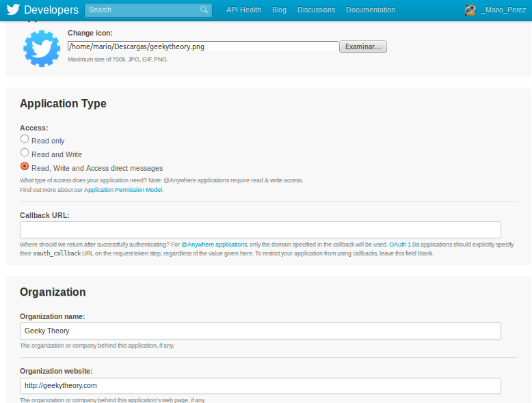This screenshot has width=532, height=403.
Task: Select the Read and Write access option
Action: [25, 152]
